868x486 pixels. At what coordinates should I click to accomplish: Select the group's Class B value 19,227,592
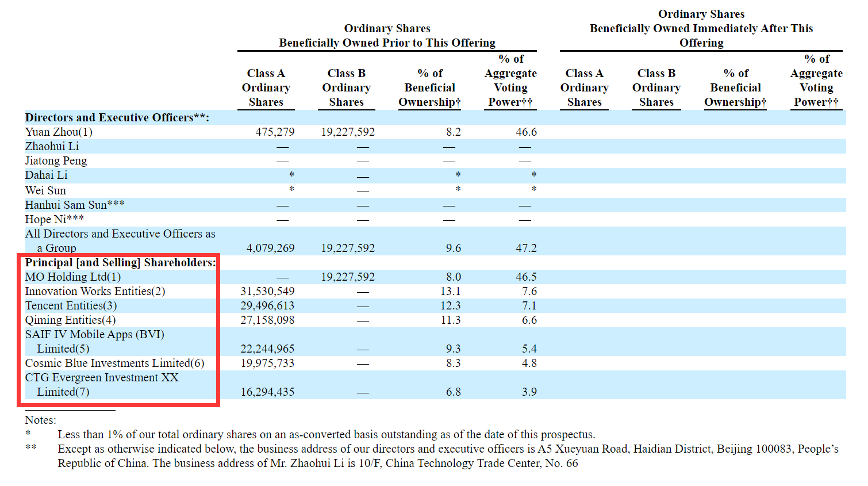(348, 248)
